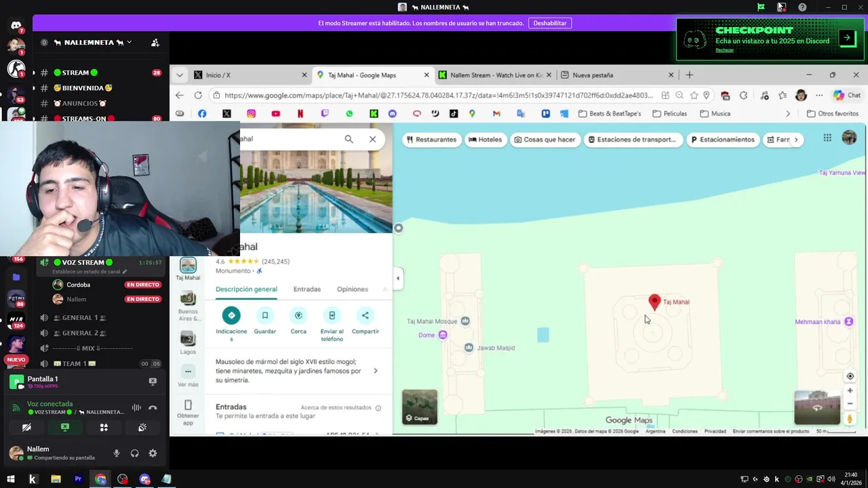The height and width of the screenshot is (488, 868).
Task: Reload the Google Maps page
Action: (x=198, y=96)
